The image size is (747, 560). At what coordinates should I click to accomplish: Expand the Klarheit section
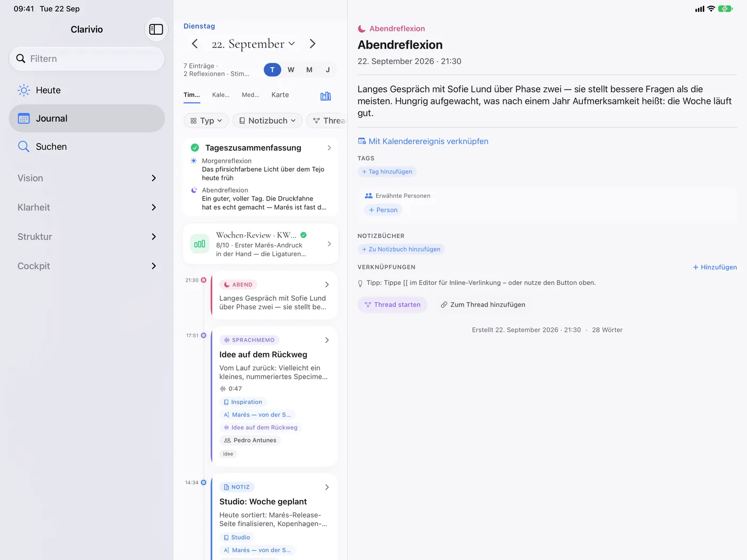click(87, 207)
